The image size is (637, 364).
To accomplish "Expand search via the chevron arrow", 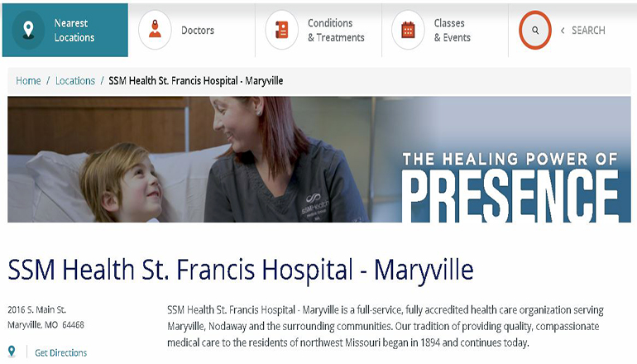I will pos(563,31).
